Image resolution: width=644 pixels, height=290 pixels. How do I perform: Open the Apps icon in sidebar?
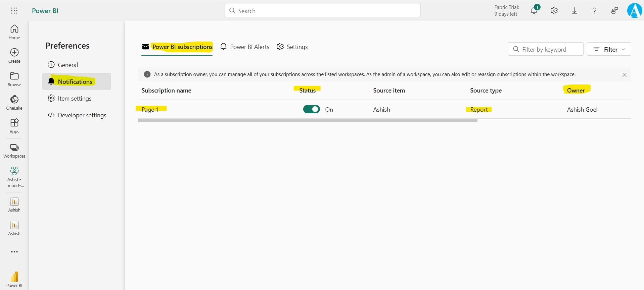coord(14,126)
